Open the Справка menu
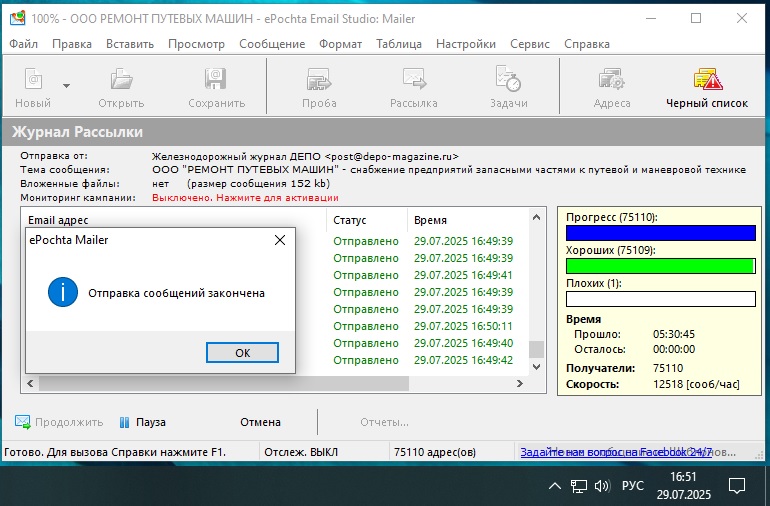Screen dimensions: 770x506 [587, 44]
